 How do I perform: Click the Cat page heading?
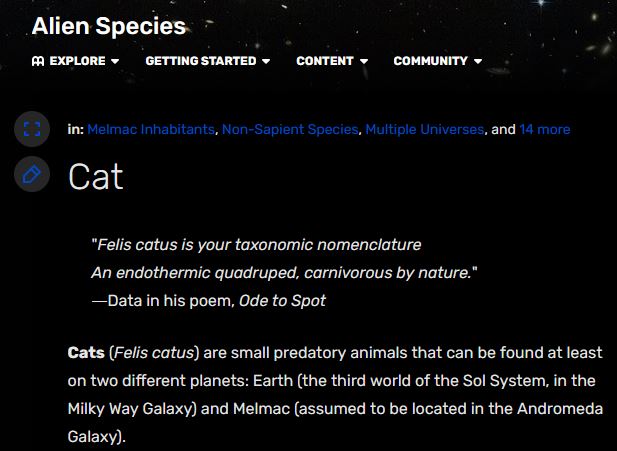(x=96, y=177)
